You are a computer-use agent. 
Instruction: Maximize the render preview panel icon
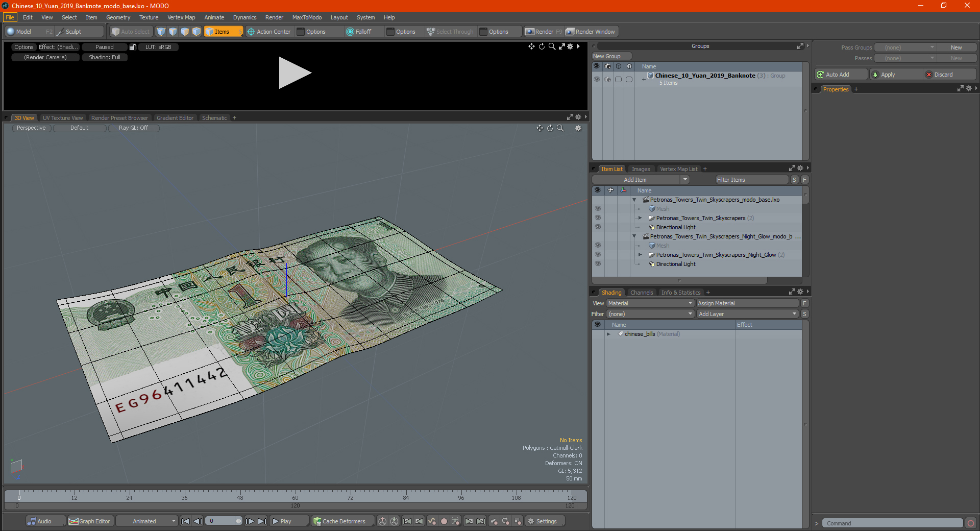click(561, 46)
